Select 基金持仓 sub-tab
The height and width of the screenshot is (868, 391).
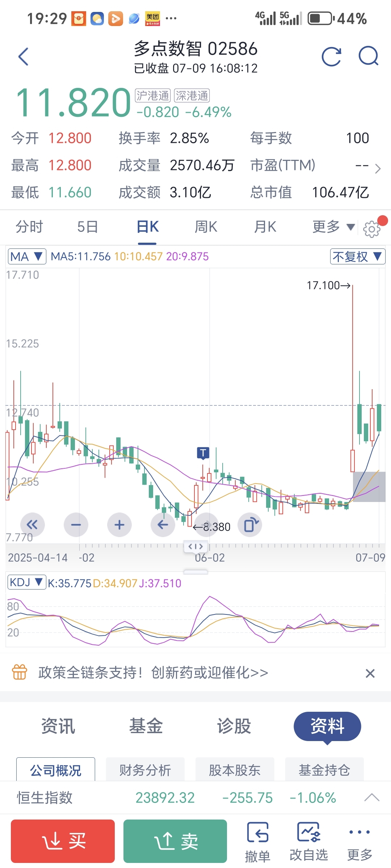324,770
